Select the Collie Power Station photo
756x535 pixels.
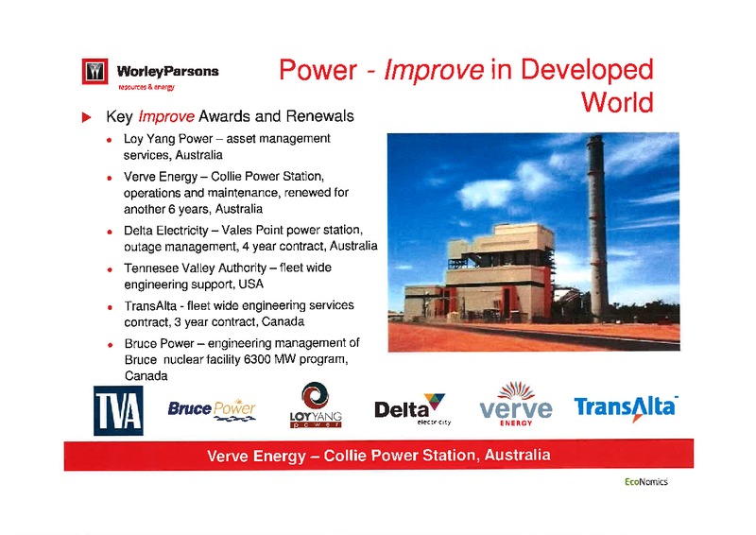534,242
